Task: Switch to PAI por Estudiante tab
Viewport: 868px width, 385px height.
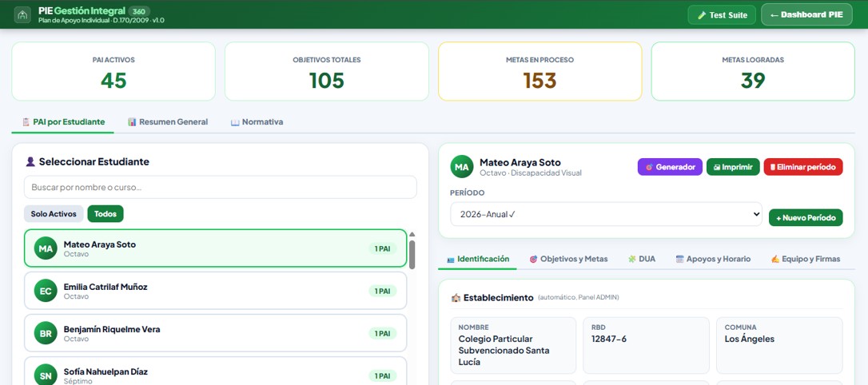Action: (63, 121)
